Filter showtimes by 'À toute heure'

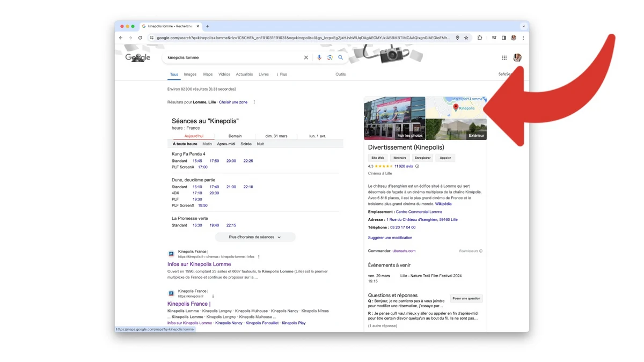[x=185, y=144]
